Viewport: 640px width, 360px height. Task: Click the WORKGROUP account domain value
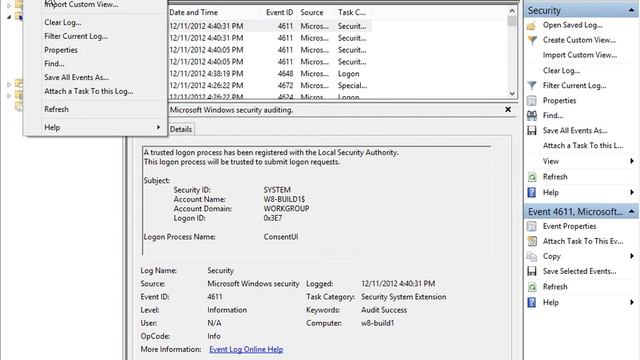tap(286, 209)
